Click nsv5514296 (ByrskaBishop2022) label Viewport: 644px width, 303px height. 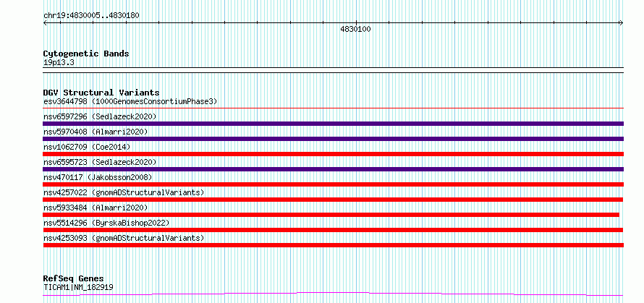106,223
